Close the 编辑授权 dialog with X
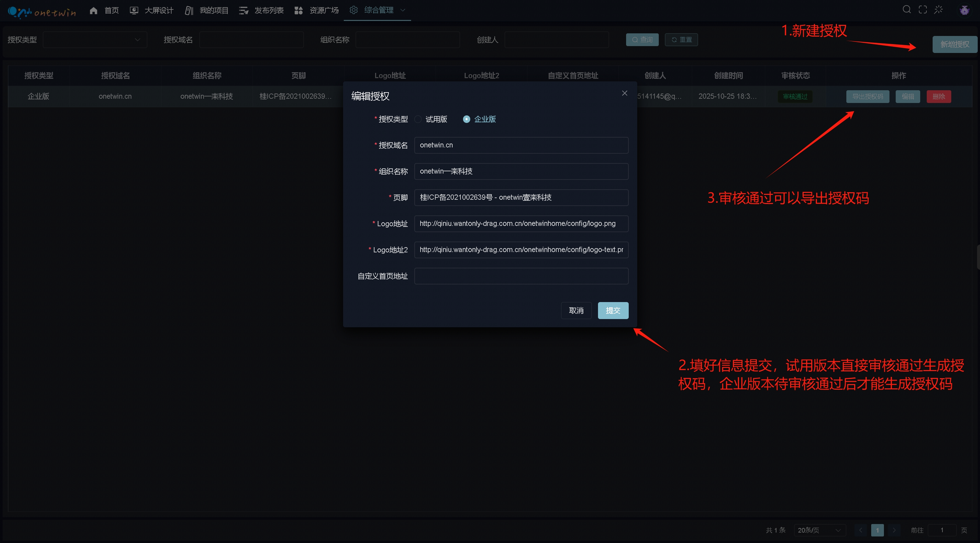Image resolution: width=980 pixels, height=543 pixels. pyautogui.click(x=624, y=93)
